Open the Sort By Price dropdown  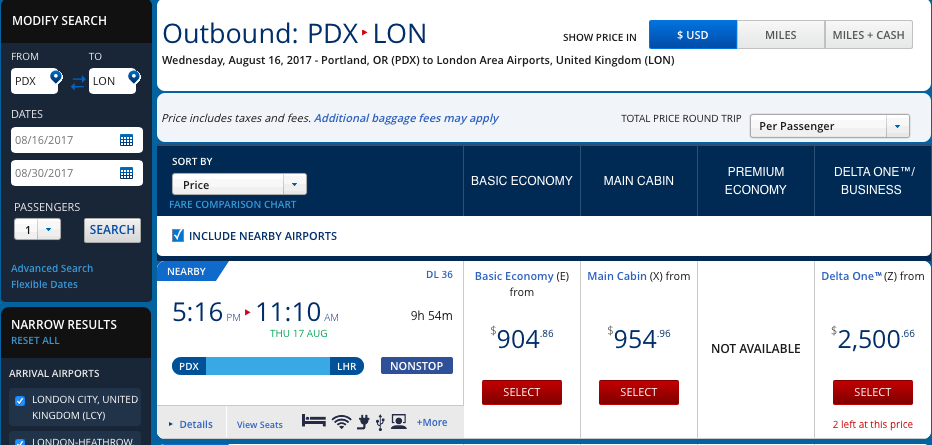click(239, 185)
